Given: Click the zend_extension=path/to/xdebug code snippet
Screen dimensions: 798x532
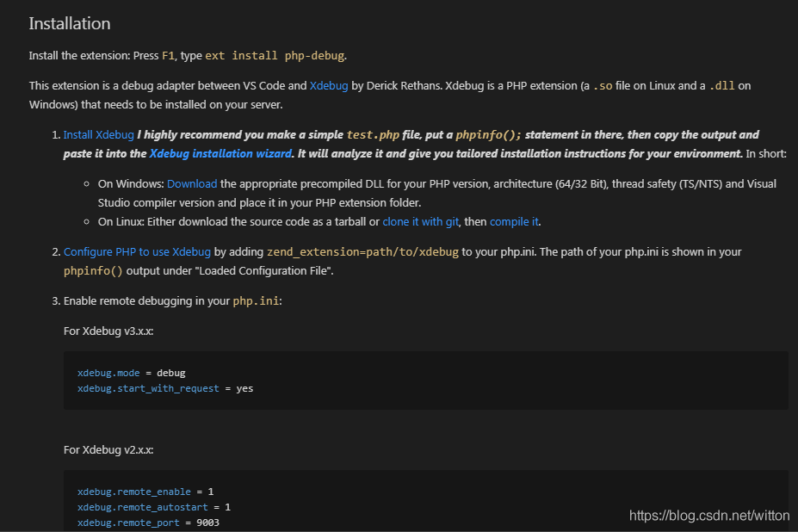Looking at the screenshot, I should (362, 251).
